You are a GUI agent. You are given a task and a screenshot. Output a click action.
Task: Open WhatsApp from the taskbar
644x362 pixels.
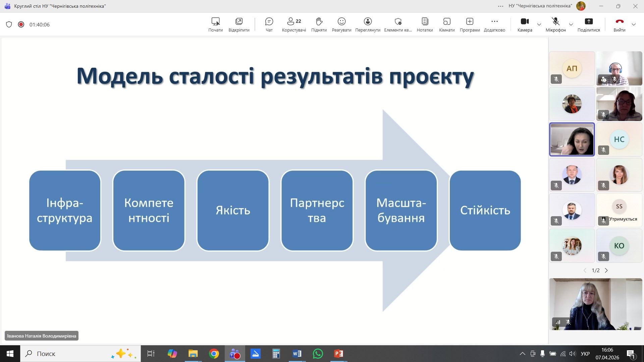(x=318, y=354)
